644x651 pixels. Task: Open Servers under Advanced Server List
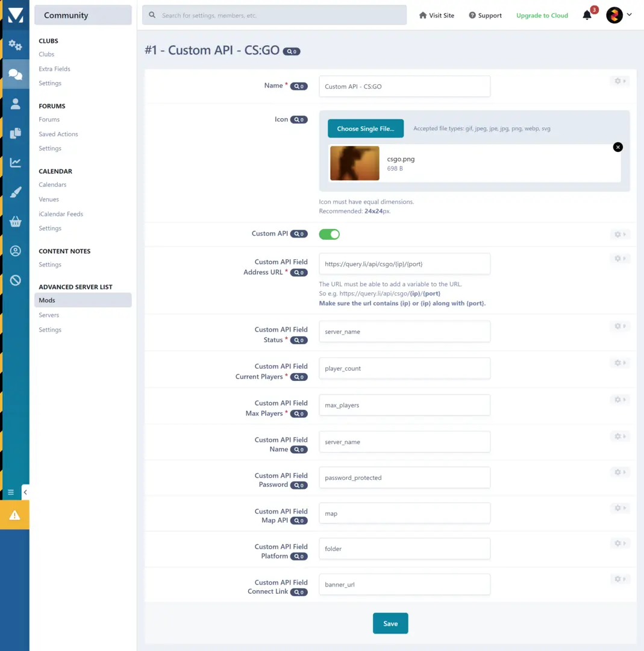pos(49,315)
